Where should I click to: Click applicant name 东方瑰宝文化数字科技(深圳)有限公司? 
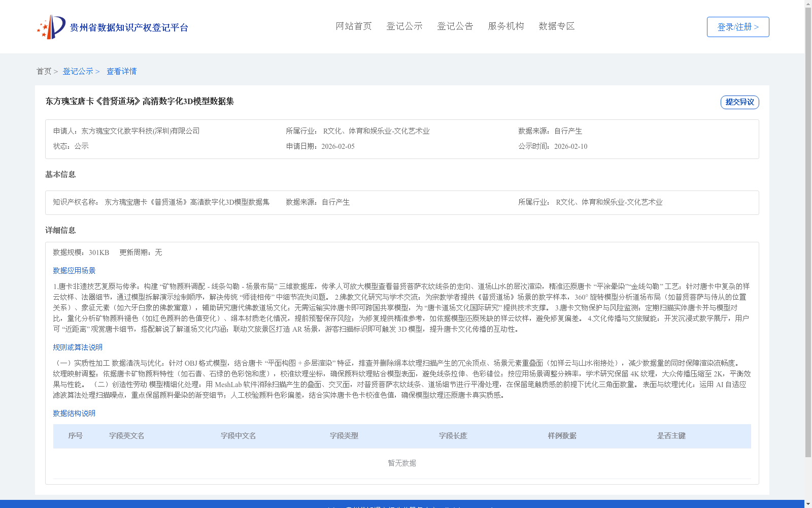pyautogui.click(x=141, y=131)
